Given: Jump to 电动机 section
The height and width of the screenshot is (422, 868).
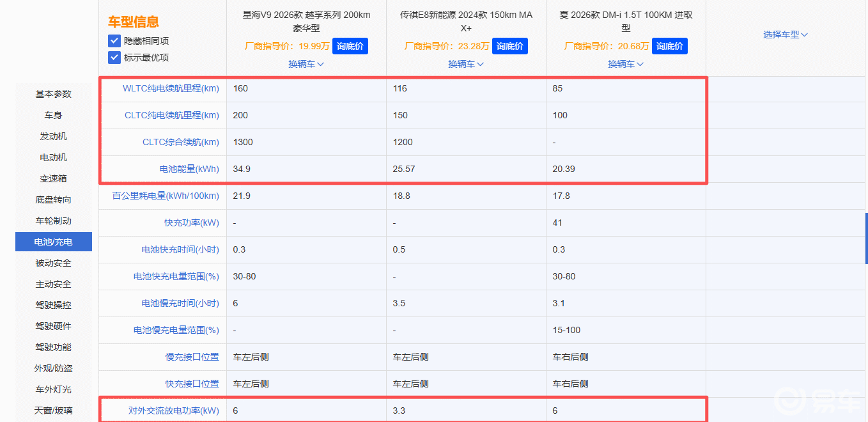Looking at the screenshot, I should click(54, 157).
